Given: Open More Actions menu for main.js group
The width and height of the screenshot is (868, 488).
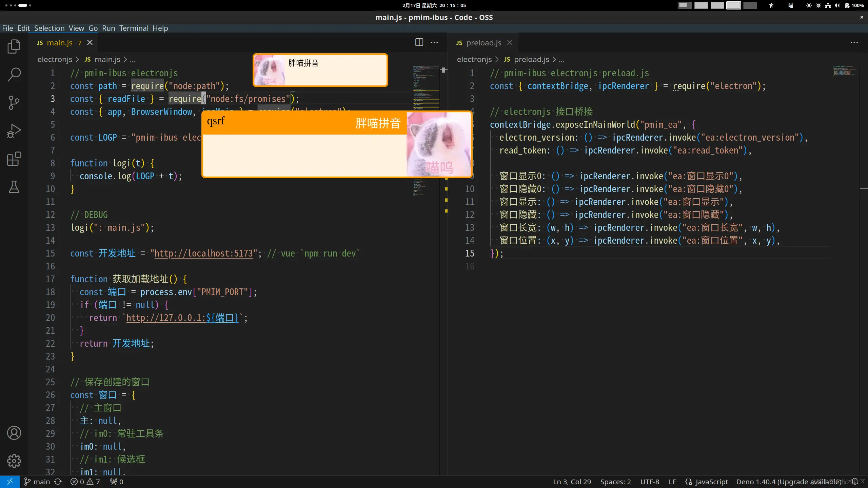Looking at the screenshot, I should [434, 42].
